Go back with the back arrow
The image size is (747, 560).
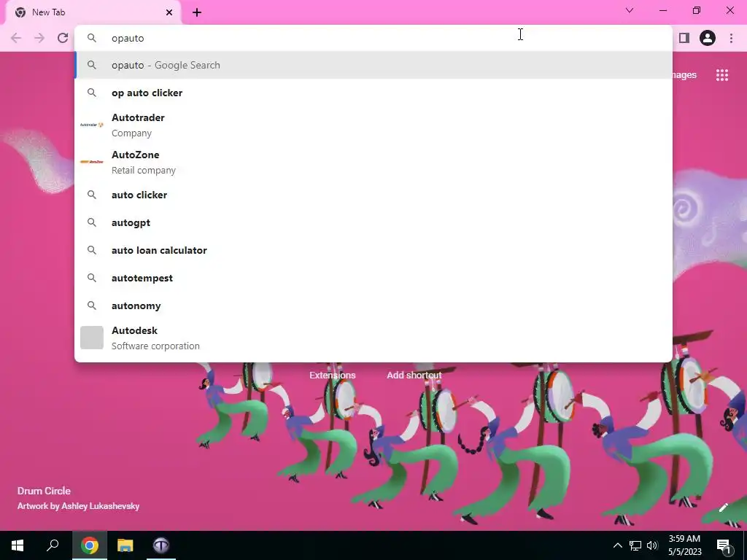16,38
